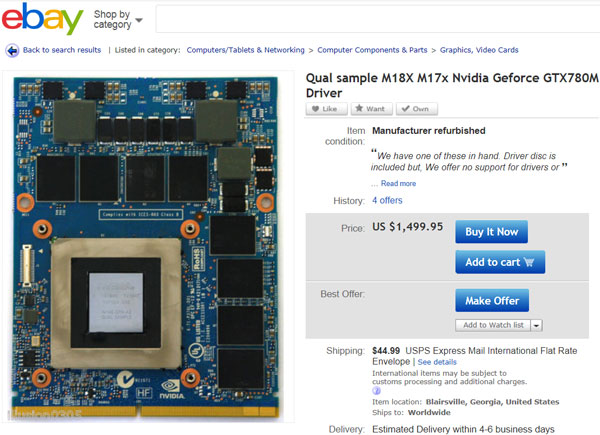
Task: Click the GTX780M card product image
Action: (146, 248)
